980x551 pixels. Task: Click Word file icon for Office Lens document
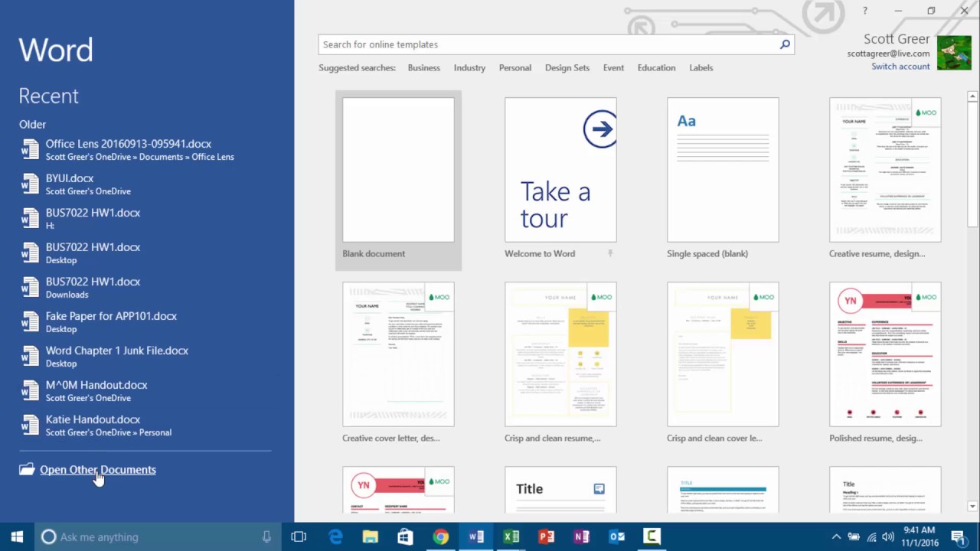pos(30,149)
